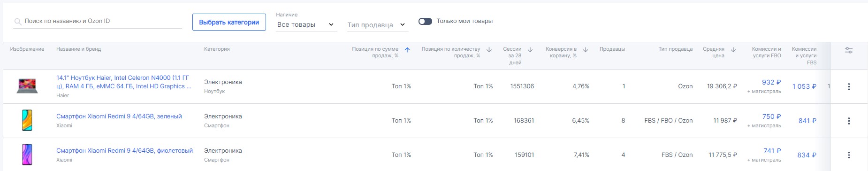The width and height of the screenshot is (868, 171).
Task: Expand the Тип продавца dropdown
Action: 377,25
